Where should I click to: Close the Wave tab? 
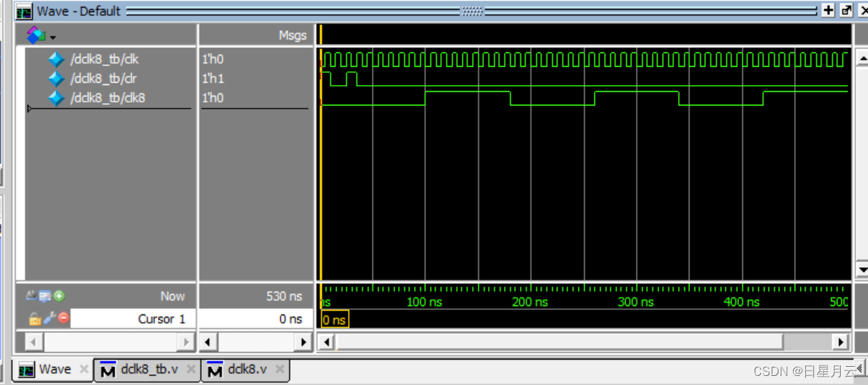(x=83, y=369)
